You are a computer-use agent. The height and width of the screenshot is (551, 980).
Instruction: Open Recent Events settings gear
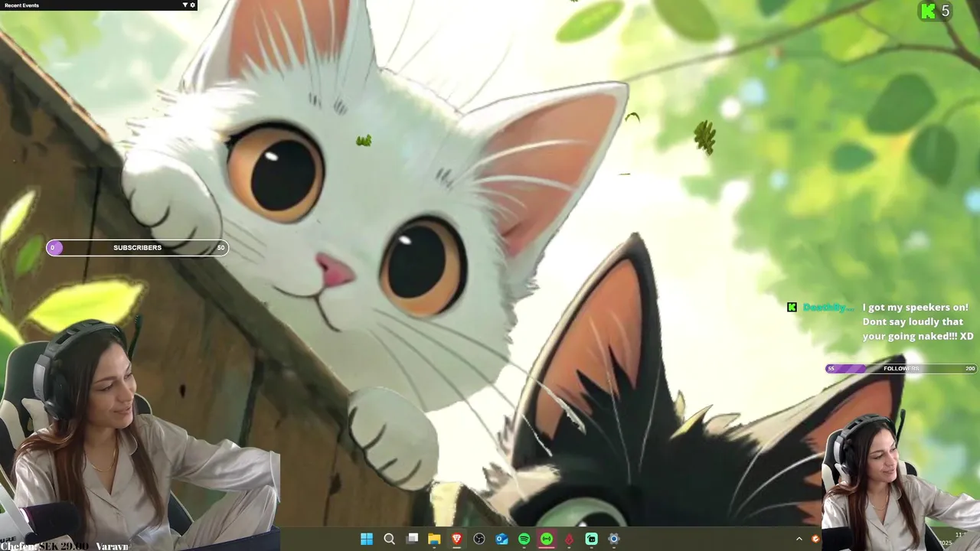pos(192,5)
